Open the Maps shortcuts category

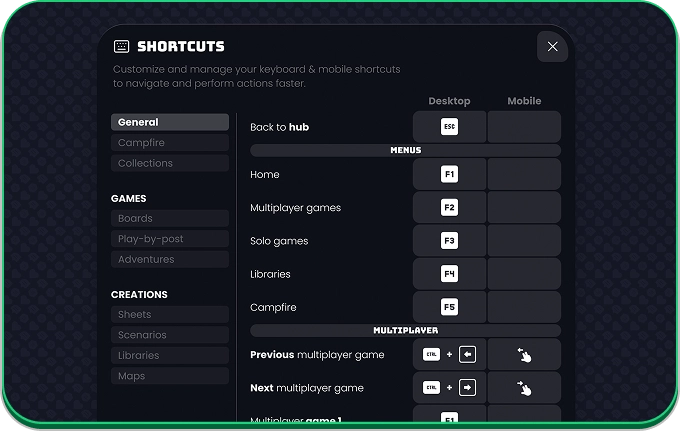(170, 376)
